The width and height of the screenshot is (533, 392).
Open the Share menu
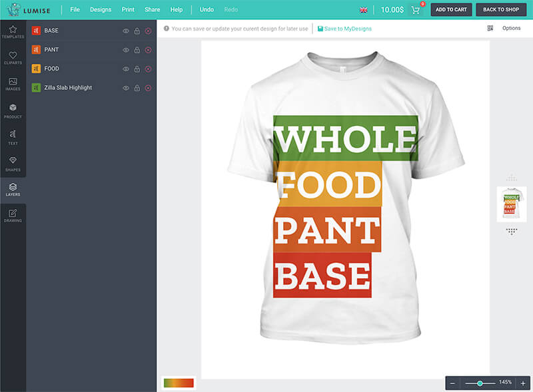coord(153,9)
